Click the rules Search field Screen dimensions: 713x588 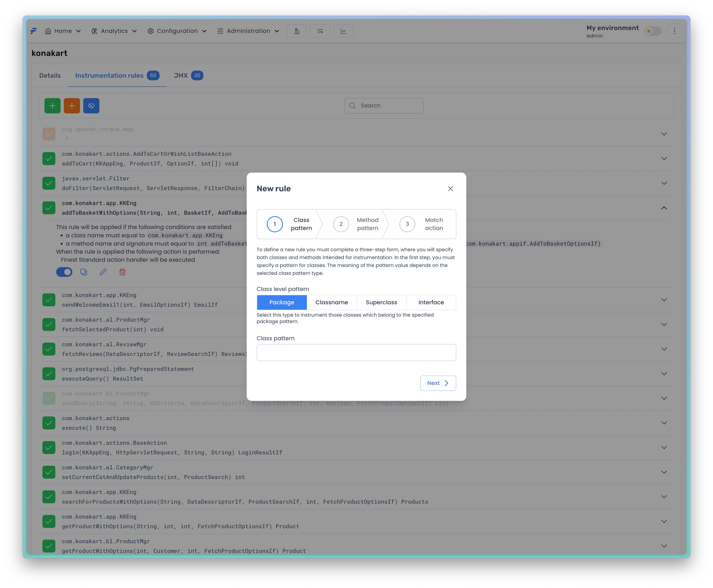[x=384, y=106]
